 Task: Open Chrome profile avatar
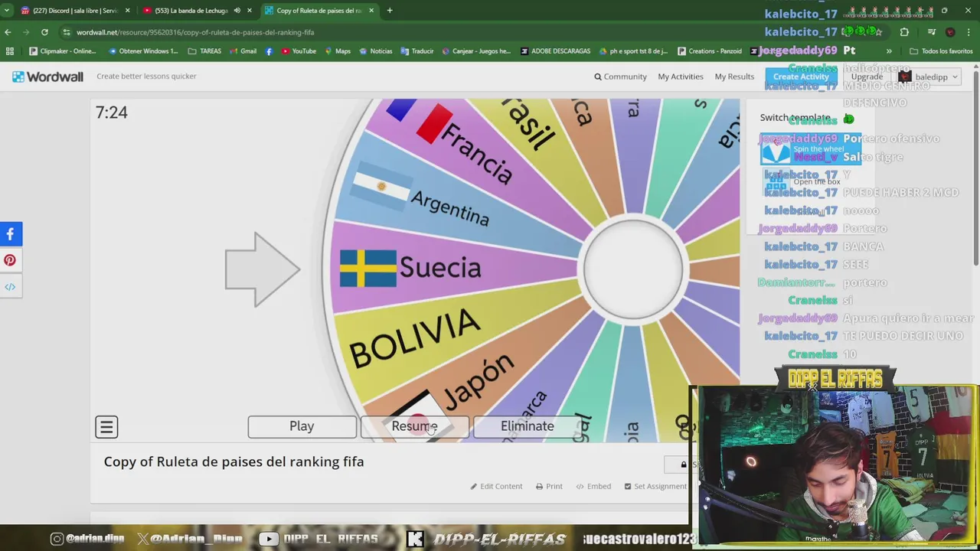point(950,32)
